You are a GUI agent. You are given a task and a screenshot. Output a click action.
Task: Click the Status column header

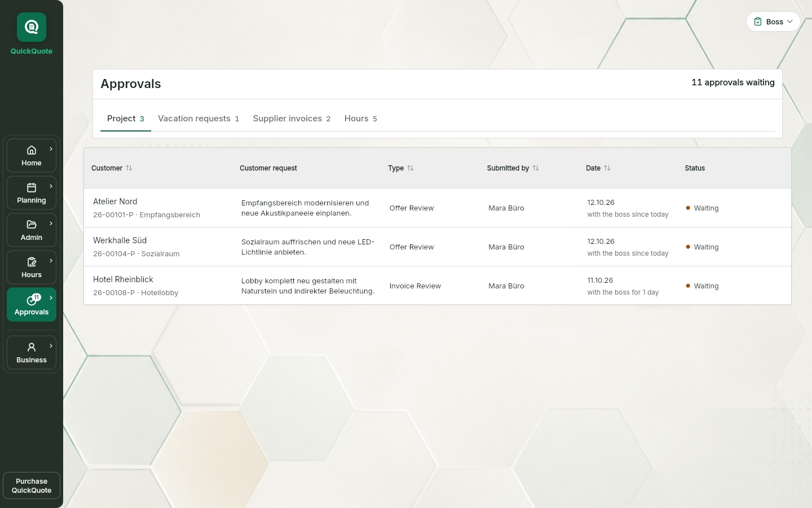click(x=695, y=168)
